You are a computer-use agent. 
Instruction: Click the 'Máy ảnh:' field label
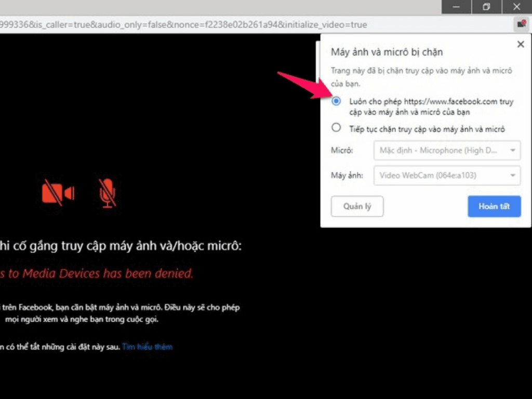click(345, 176)
